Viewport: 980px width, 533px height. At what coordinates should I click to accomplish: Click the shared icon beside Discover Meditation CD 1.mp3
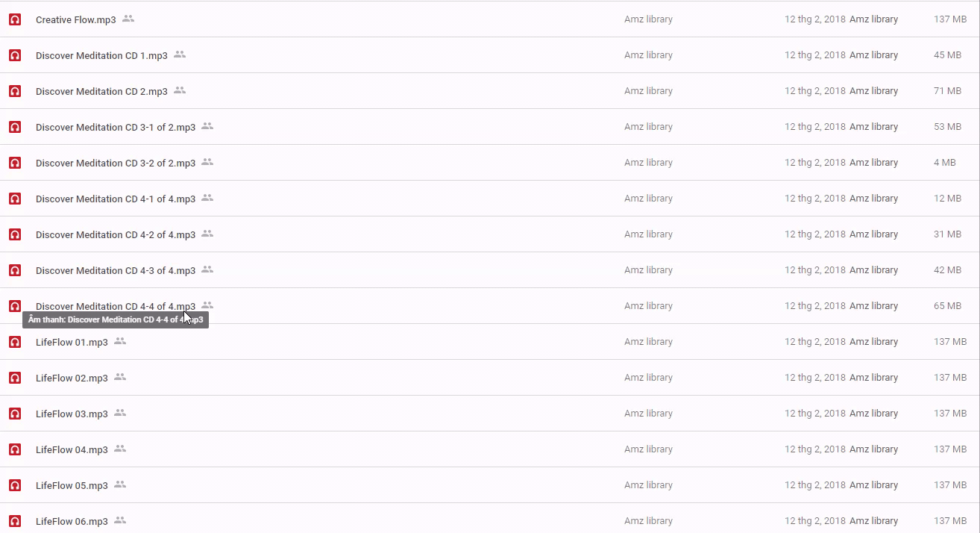180,54
